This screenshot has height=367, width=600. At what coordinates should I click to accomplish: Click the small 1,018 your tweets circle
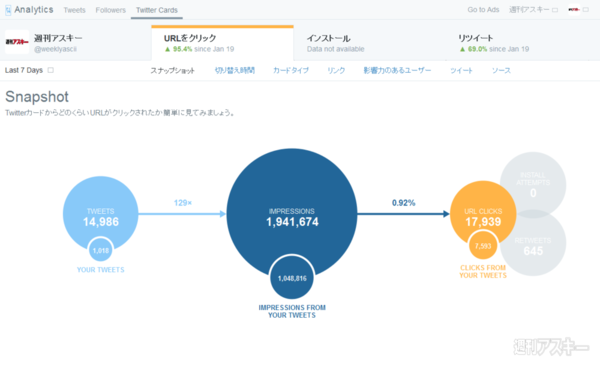pos(101,250)
